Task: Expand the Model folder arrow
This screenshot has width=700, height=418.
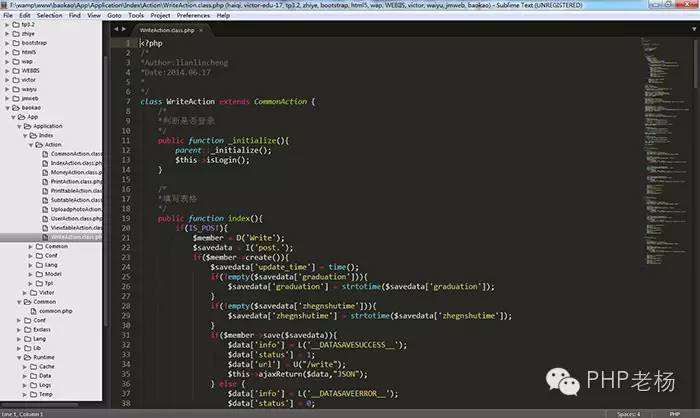Action: click(30, 274)
